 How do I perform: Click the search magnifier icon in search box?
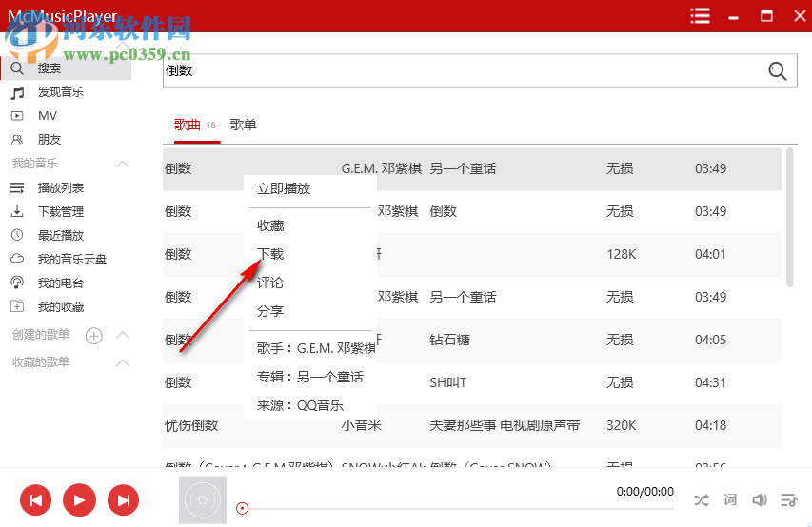778,71
